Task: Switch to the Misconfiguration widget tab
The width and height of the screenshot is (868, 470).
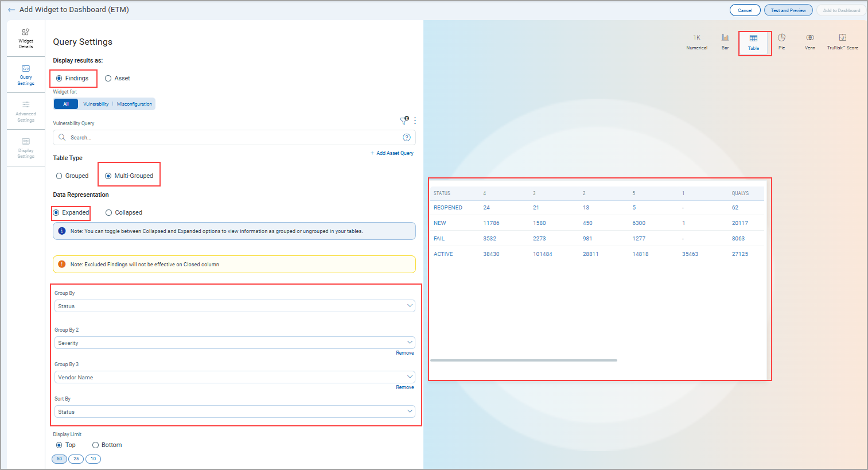Action: click(x=134, y=104)
